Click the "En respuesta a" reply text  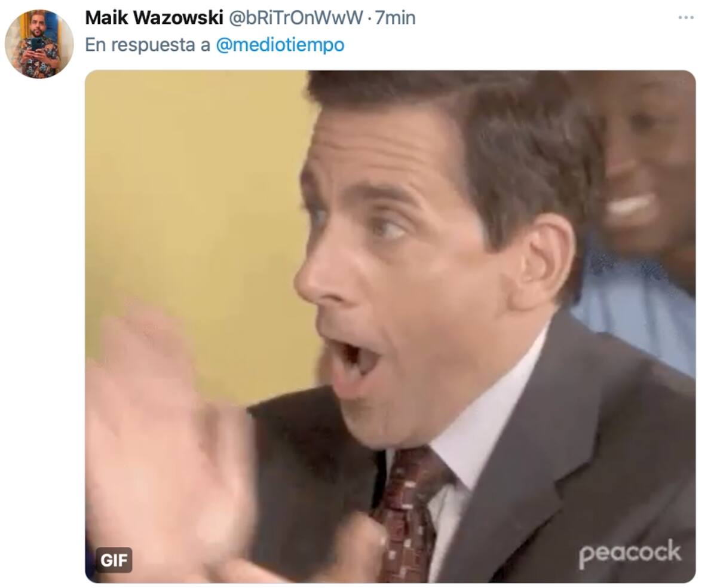[148, 45]
